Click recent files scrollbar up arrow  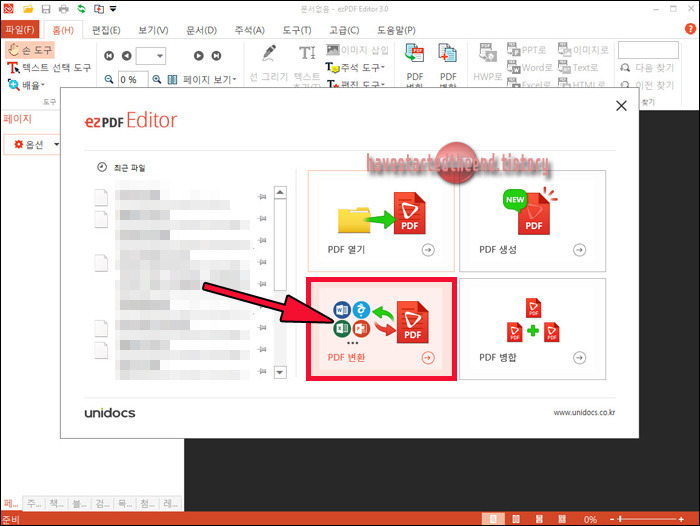coord(280,192)
